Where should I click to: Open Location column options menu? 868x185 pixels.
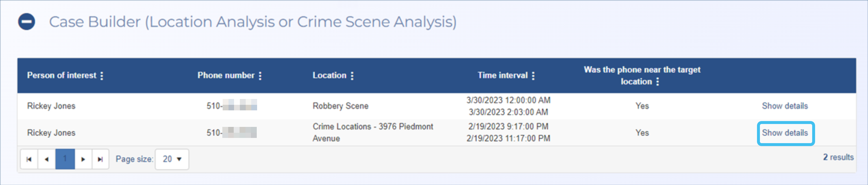pos(352,76)
